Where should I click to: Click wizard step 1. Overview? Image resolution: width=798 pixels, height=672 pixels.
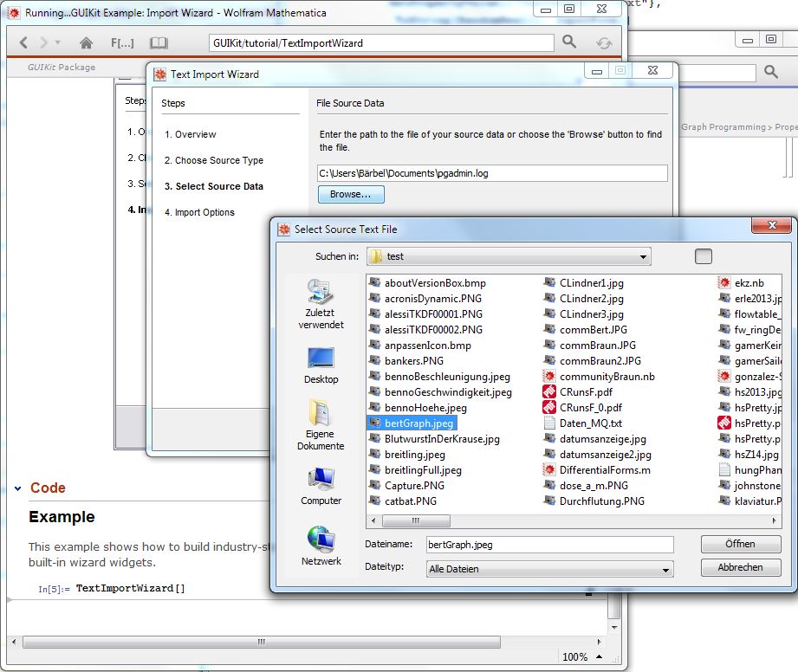pos(191,134)
